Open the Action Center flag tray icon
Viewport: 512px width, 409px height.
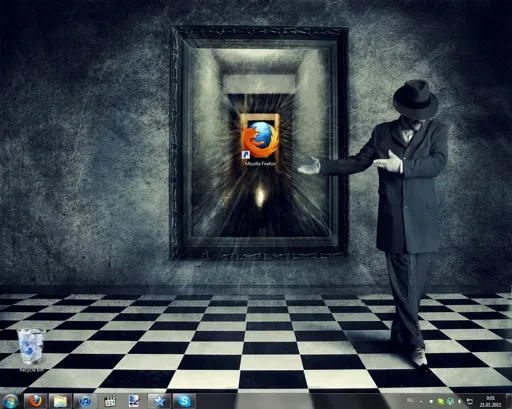431,402
